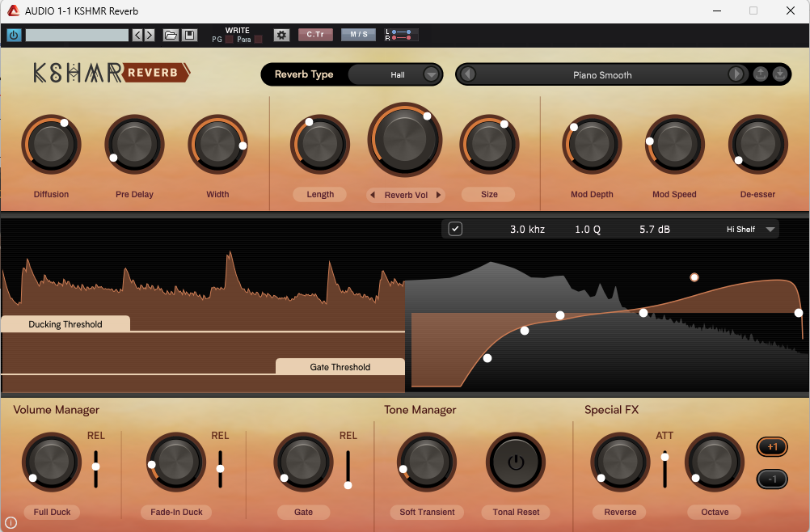Image resolution: width=810 pixels, height=532 pixels.
Task: Click the Size knob
Action: pos(489,144)
